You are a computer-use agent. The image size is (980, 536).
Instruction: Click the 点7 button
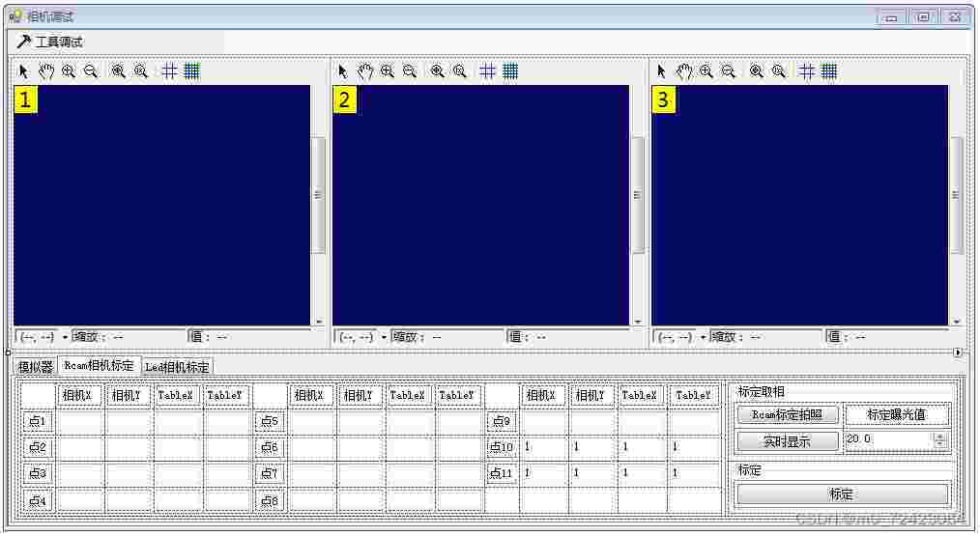point(270,473)
